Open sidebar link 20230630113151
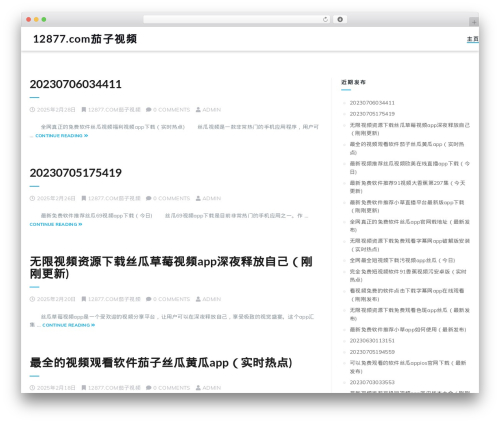The height and width of the screenshot is (423, 500). 372,341
